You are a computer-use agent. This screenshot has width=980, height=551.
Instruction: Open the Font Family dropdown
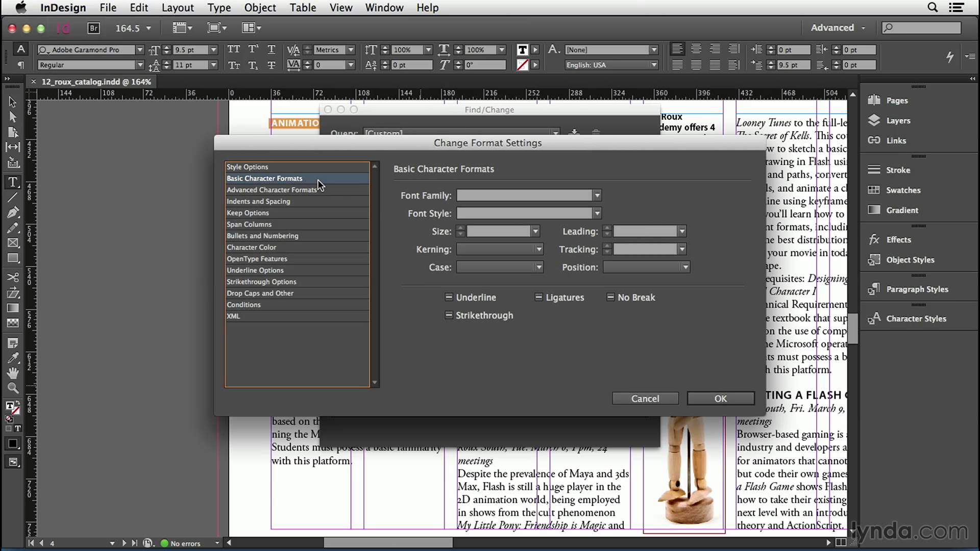597,195
